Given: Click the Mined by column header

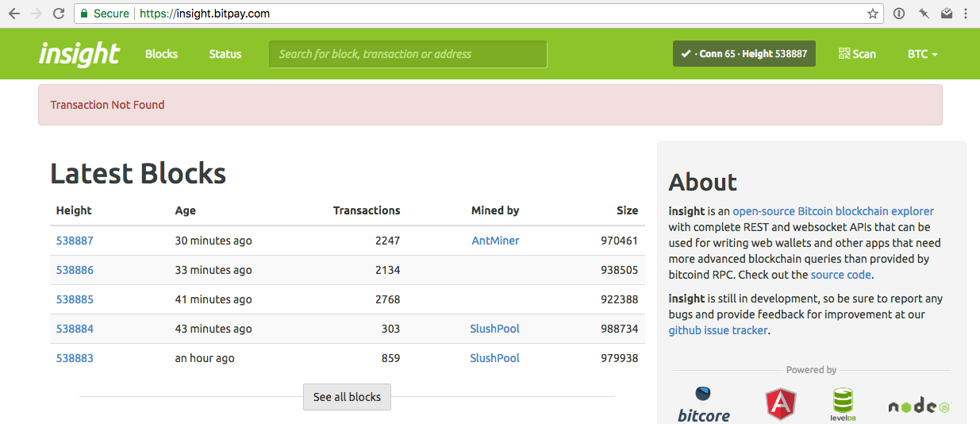Looking at the screenshot, I should [x=495, y=210].
